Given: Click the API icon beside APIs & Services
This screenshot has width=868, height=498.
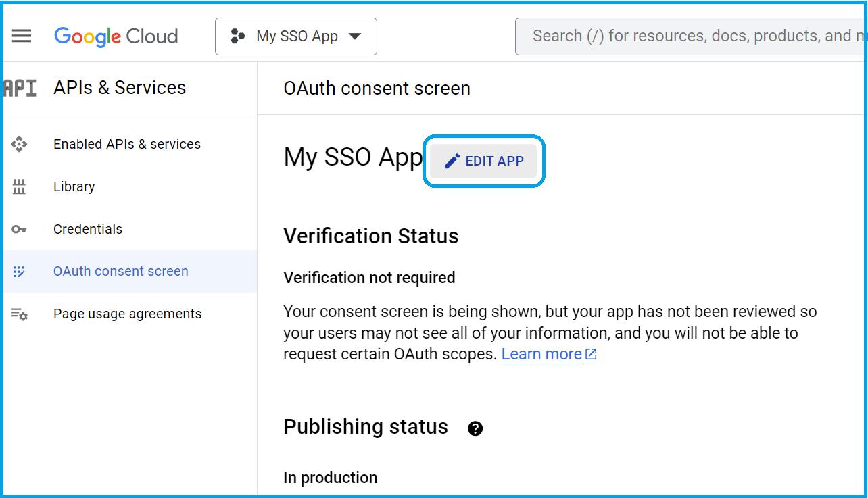Looking at the screenshot, I should [x=20, y=88].
